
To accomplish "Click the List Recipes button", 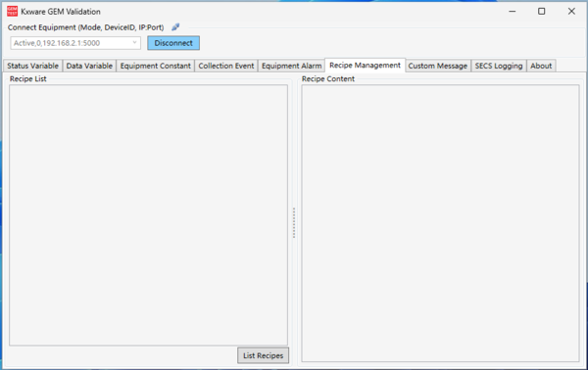I will click(x=263, y=355).
